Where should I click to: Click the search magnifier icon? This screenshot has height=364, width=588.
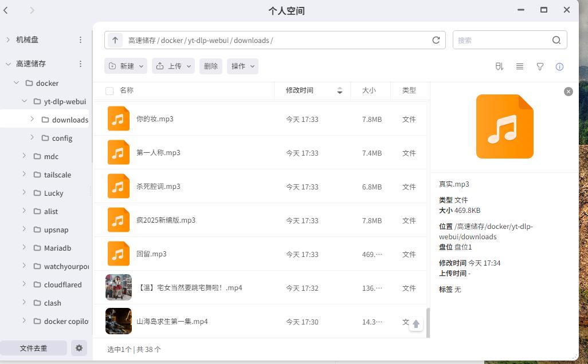556,40
